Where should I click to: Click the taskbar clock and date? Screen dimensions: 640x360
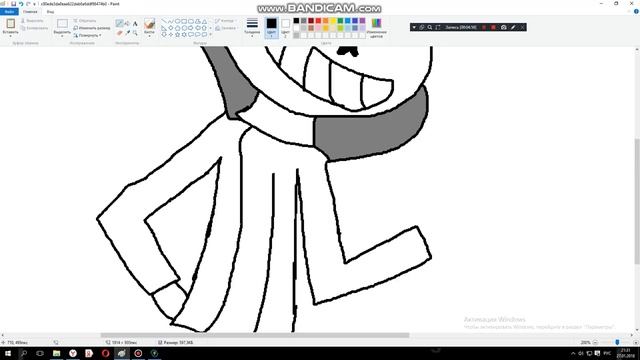pos(625,353)
